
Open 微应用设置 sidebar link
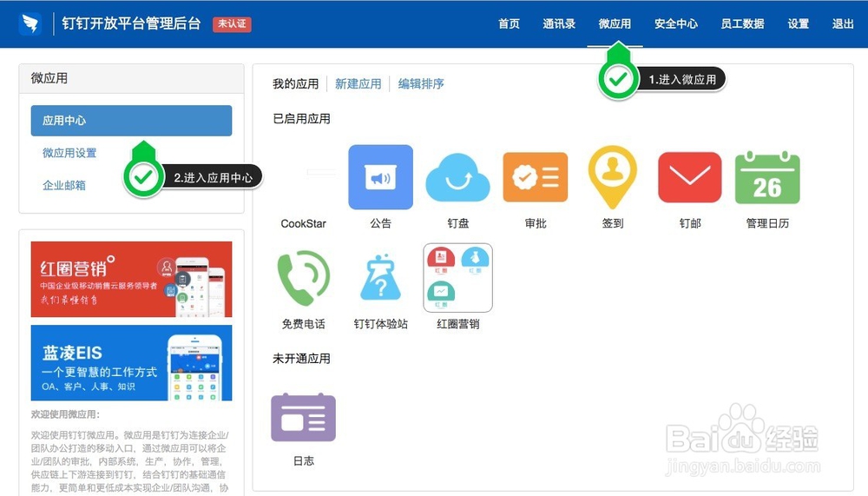pos(69,152)
